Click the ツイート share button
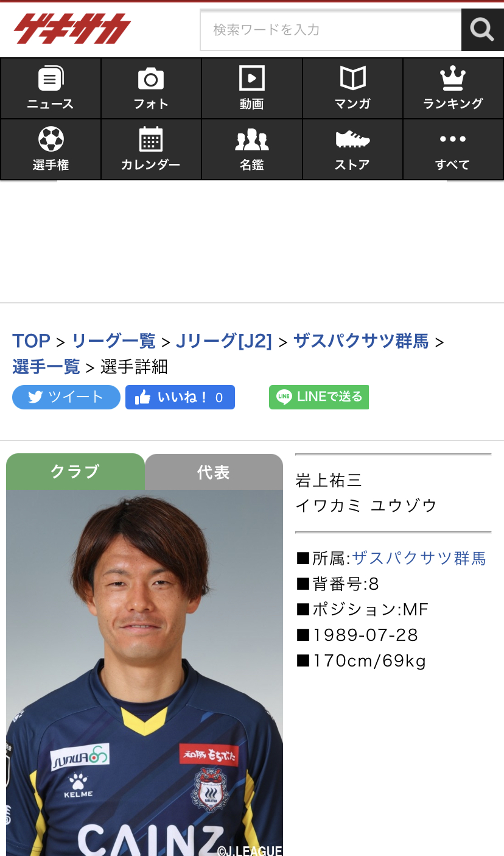The width and height of the screenshot is (504, 856). click(x=66, y=397)
